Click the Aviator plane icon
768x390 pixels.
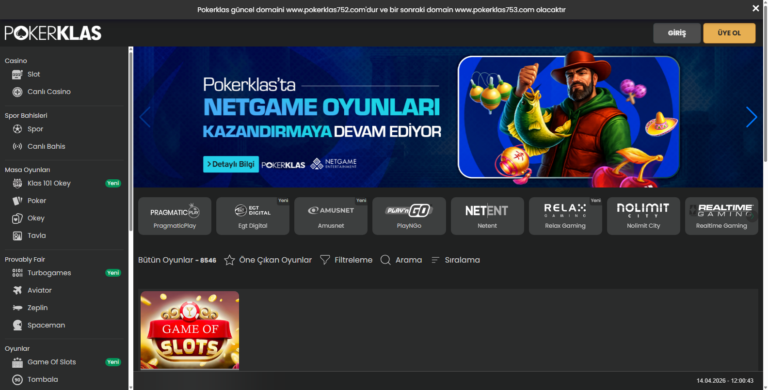(17, 291)
